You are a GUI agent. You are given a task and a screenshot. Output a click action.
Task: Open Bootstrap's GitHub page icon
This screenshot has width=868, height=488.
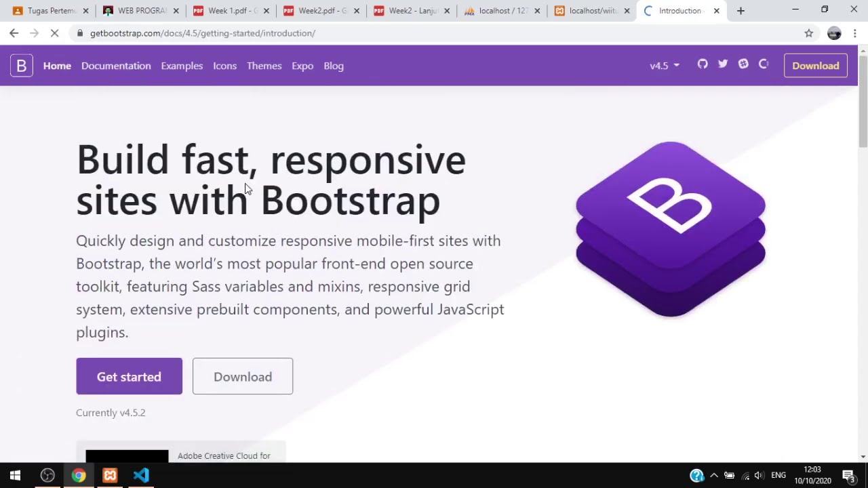click(x=703, y=64)
